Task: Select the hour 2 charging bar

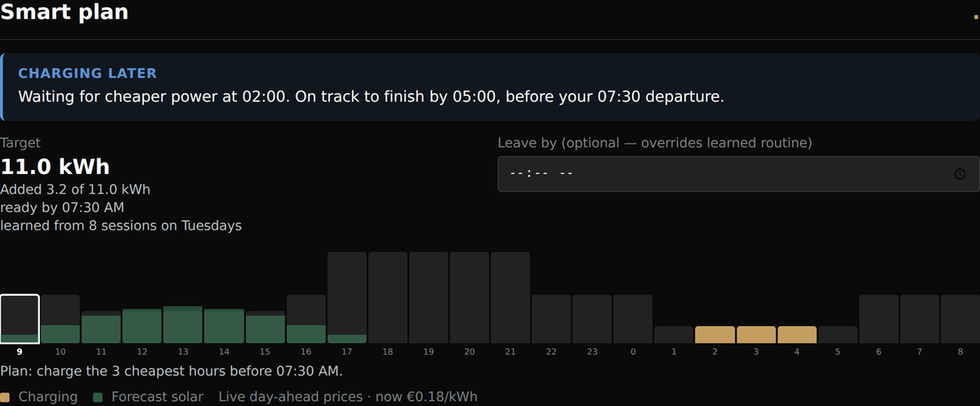Action: (x=715, y=335)
